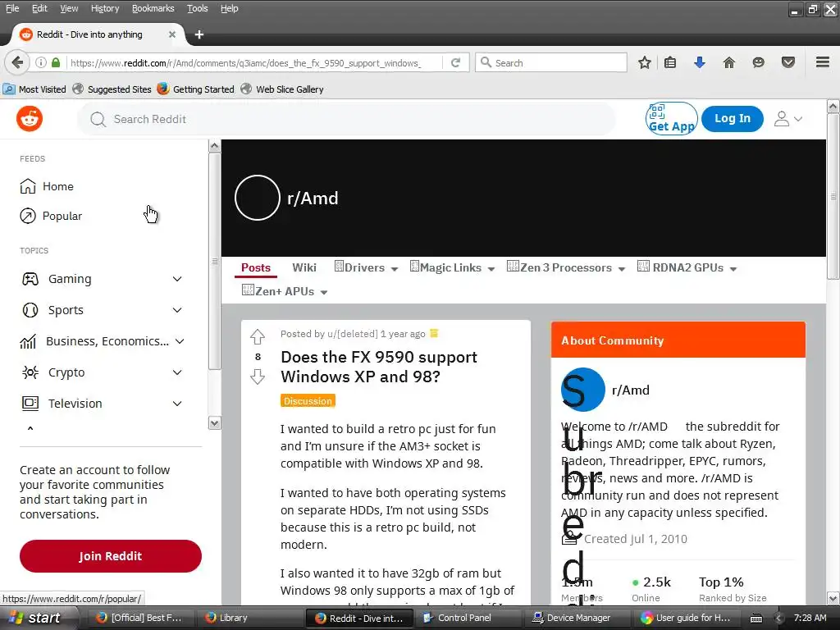Open Most Visited bookmarks folder
840x630 pixels.
[34, 89]
